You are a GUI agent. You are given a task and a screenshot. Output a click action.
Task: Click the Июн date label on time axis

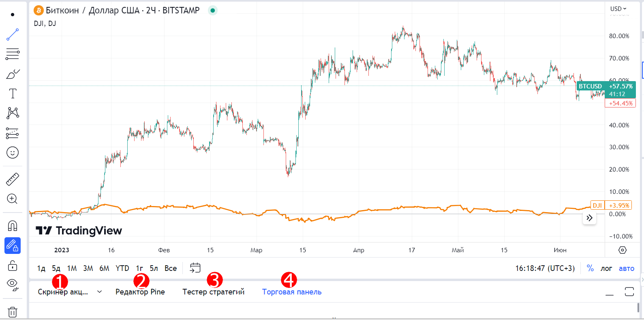point(560,250)
